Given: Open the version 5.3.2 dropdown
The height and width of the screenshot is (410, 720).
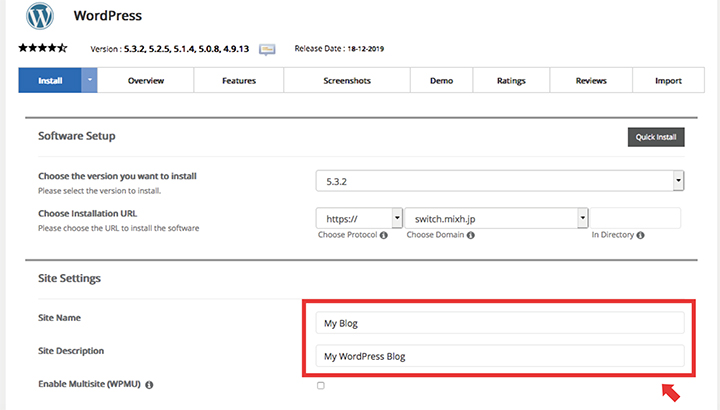Looking at the screenshot, I should (500, 181).
